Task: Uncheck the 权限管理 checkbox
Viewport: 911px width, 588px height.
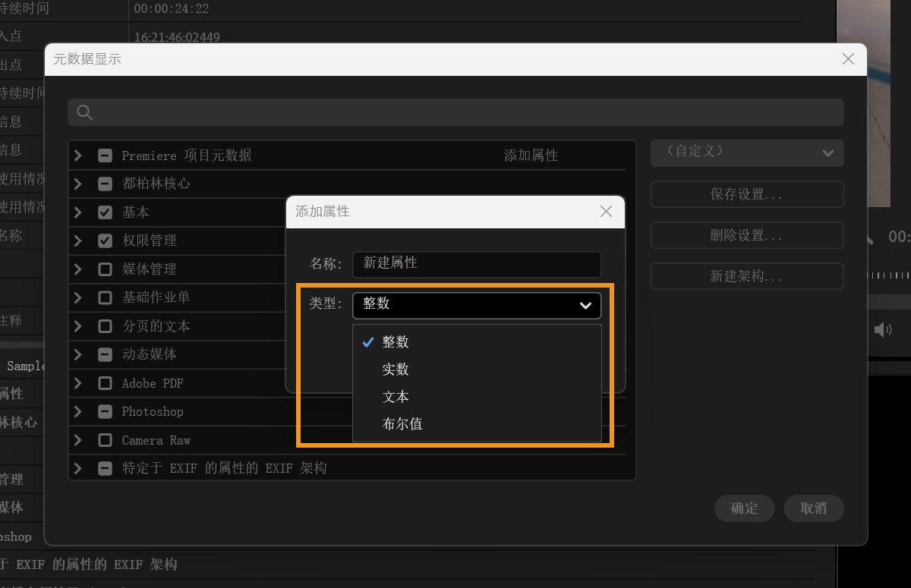Action: 106,241
